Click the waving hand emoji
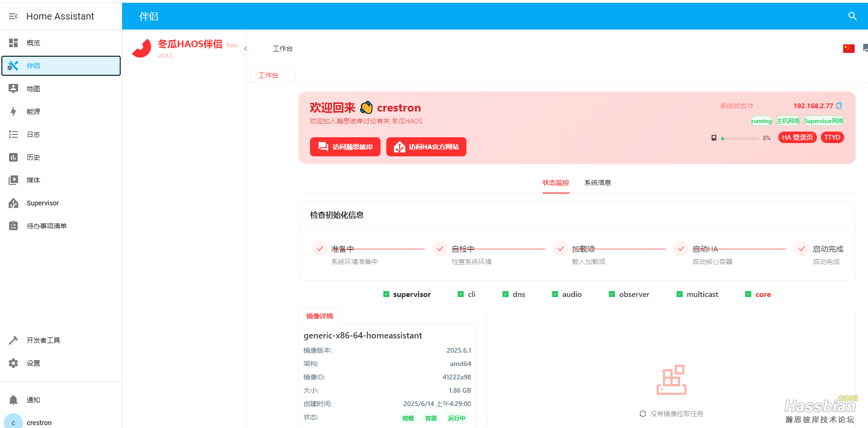Image resolution: width=868 pixels, height=428 pixels. [366, 107]
